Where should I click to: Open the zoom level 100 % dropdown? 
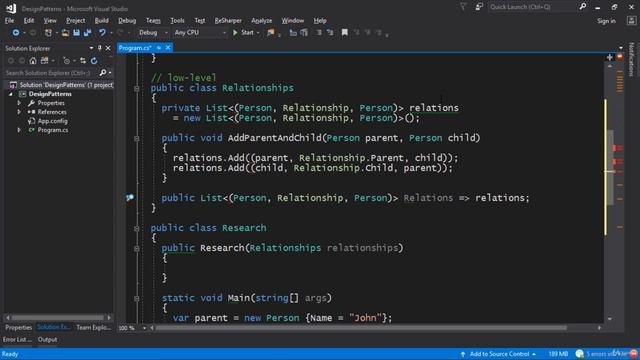144,328
